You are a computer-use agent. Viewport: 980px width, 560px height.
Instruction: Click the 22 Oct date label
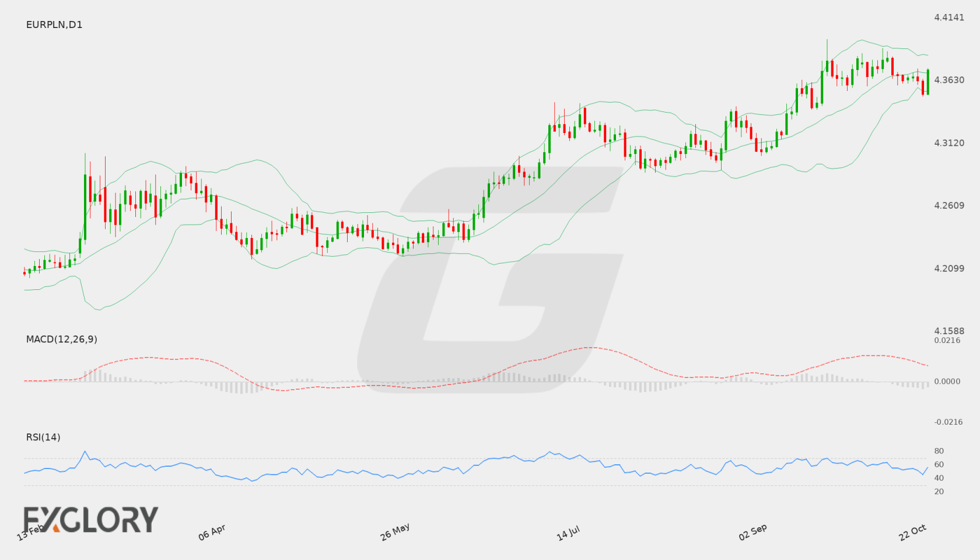pos(913,532)
